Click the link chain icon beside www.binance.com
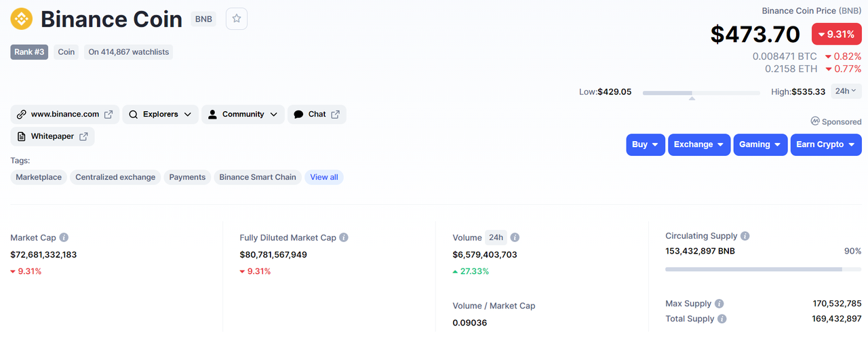The image size is (868, 337). pyautogui.click(x=21, y=115)
